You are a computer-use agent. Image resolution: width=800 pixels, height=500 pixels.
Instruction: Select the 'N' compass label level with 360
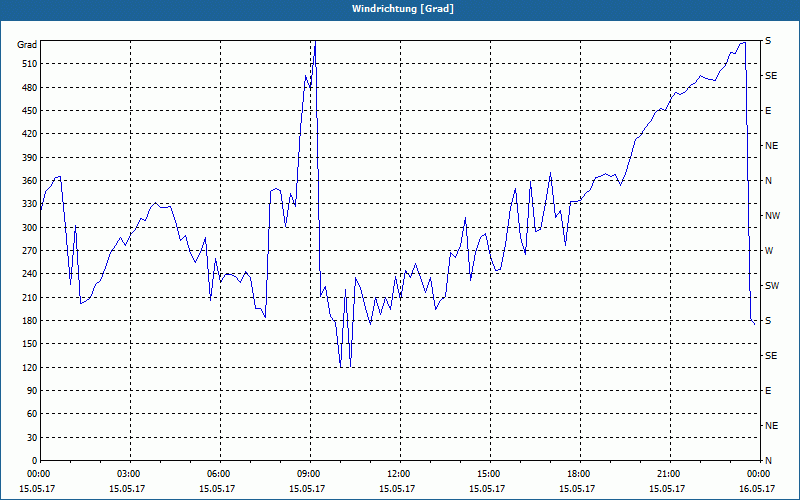coord(768,181)
